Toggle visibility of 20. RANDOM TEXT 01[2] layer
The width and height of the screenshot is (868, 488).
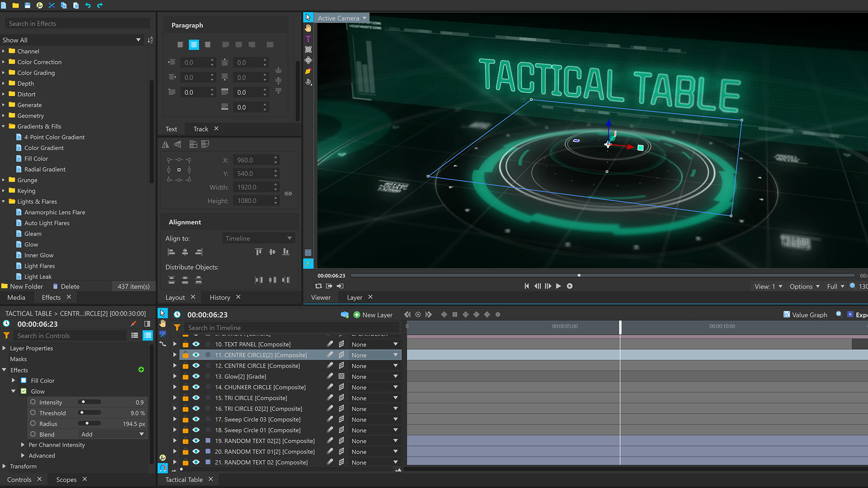[x=196, y=452]
